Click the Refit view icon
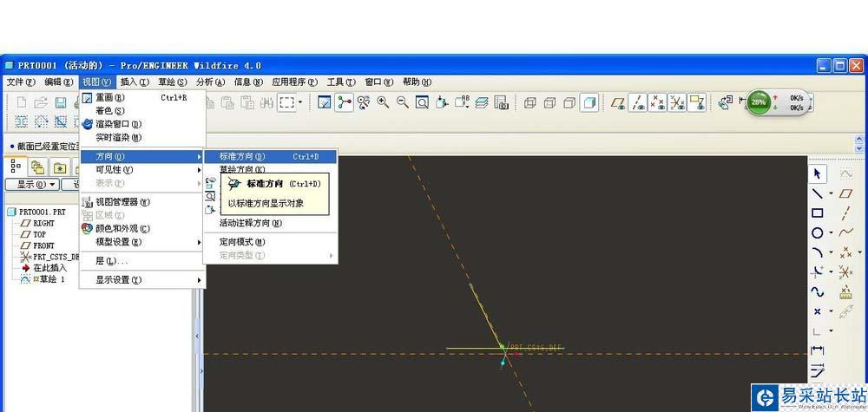 pos(422,102)
